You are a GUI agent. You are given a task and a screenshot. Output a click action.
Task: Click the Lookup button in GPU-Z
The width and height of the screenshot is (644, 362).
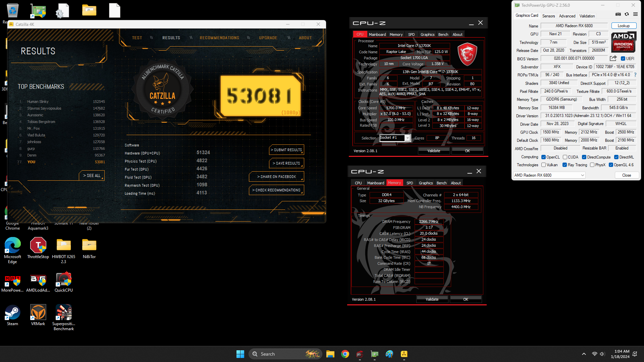624,26
